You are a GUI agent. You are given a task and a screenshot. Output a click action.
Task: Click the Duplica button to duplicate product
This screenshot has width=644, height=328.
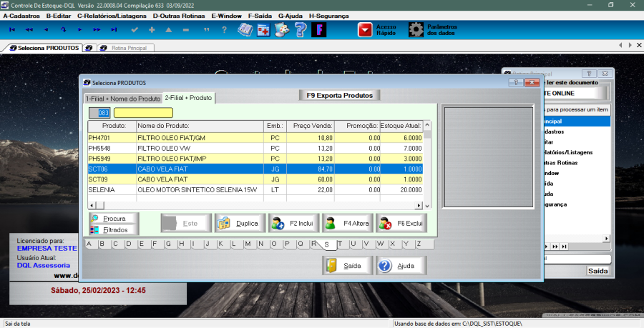[x=240, y=224]
